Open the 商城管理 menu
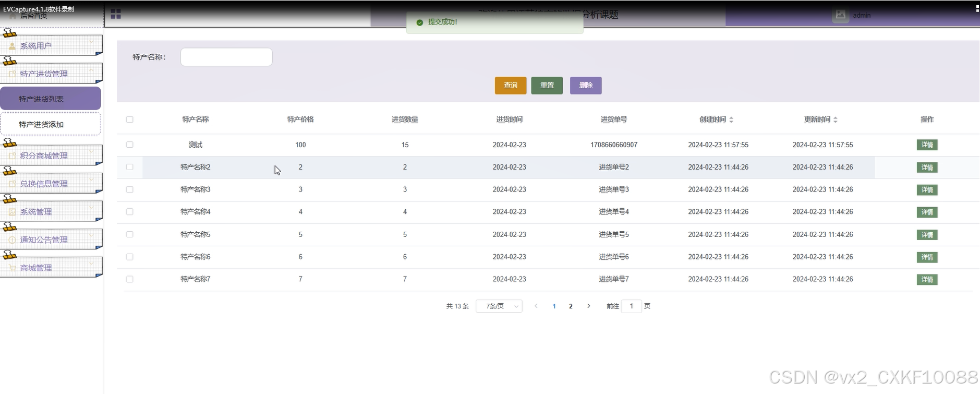 [51, 267]
